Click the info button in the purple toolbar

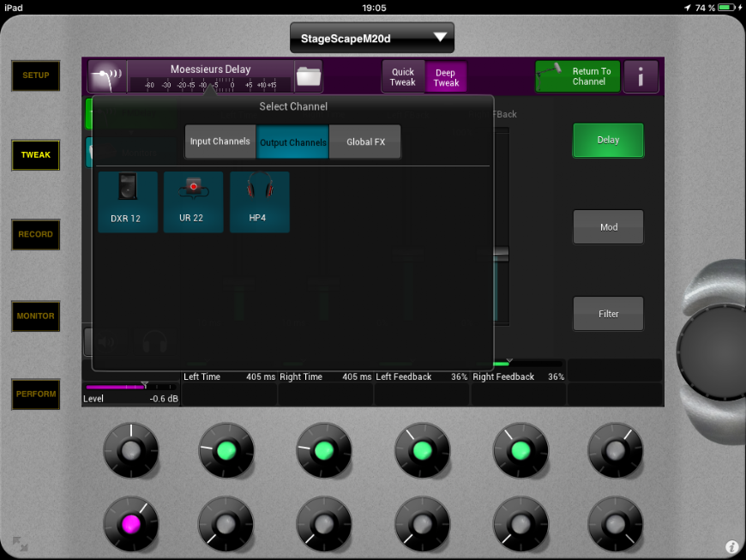(x=641, y=77)
